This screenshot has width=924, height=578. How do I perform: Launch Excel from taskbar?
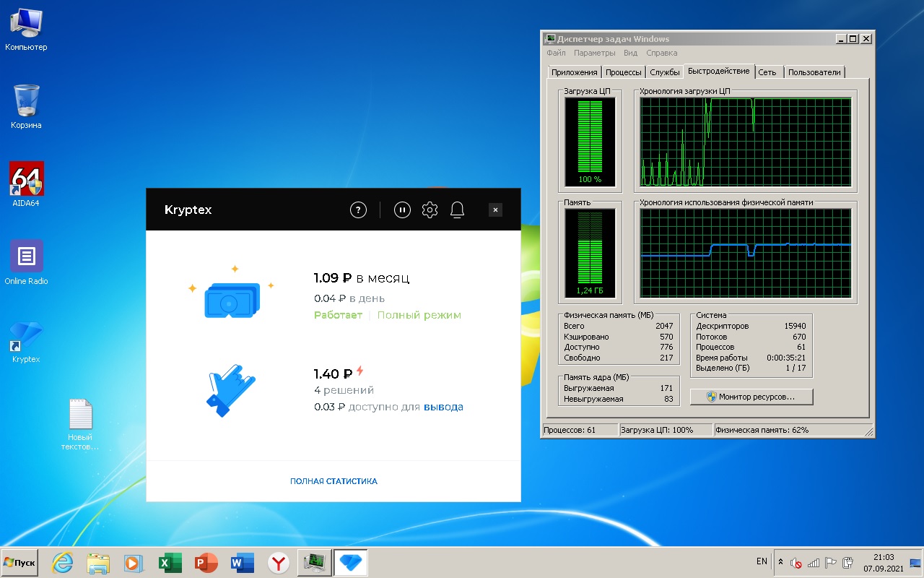coord(170,562)
